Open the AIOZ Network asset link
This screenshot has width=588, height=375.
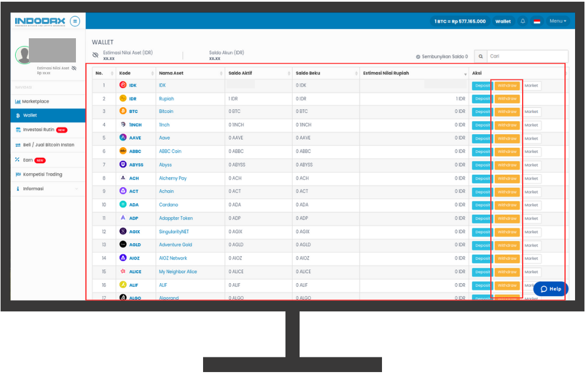[173, 258]
